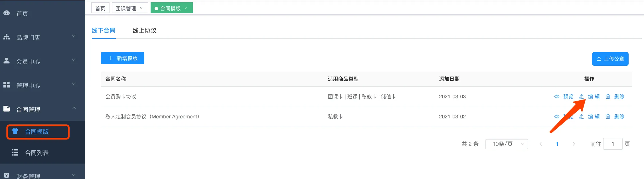Click the go-to page number field

tap(613, 144)
